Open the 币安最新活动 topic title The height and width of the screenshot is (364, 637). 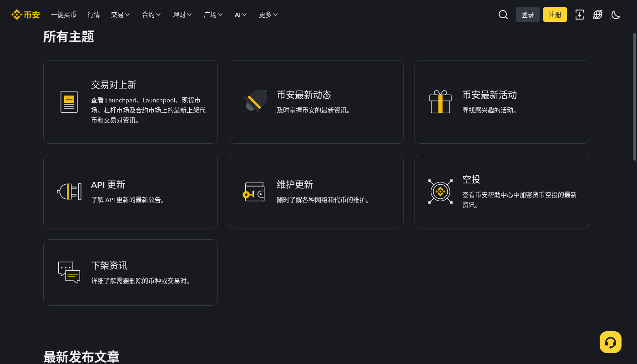click(x=490, y=95)
